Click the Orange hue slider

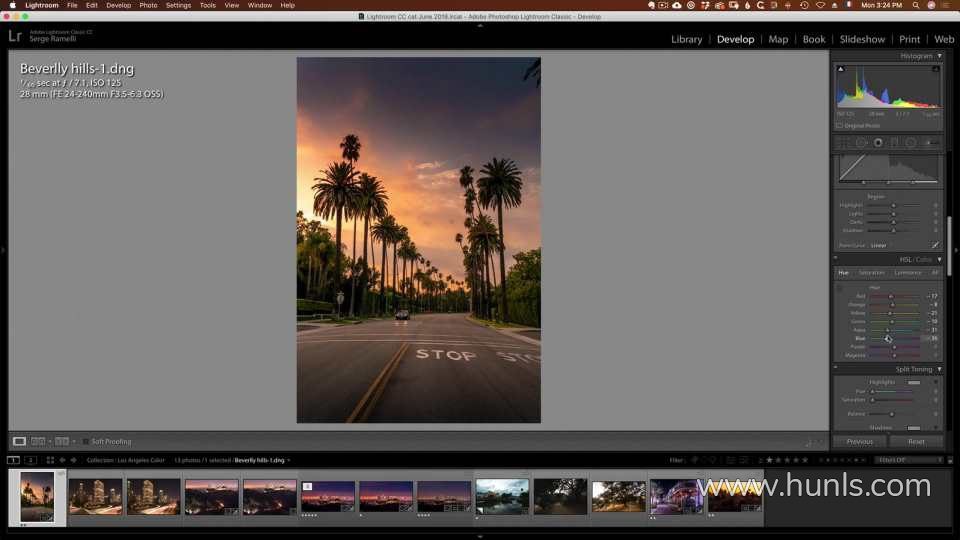pyautogui.click(x=894, y=305)
